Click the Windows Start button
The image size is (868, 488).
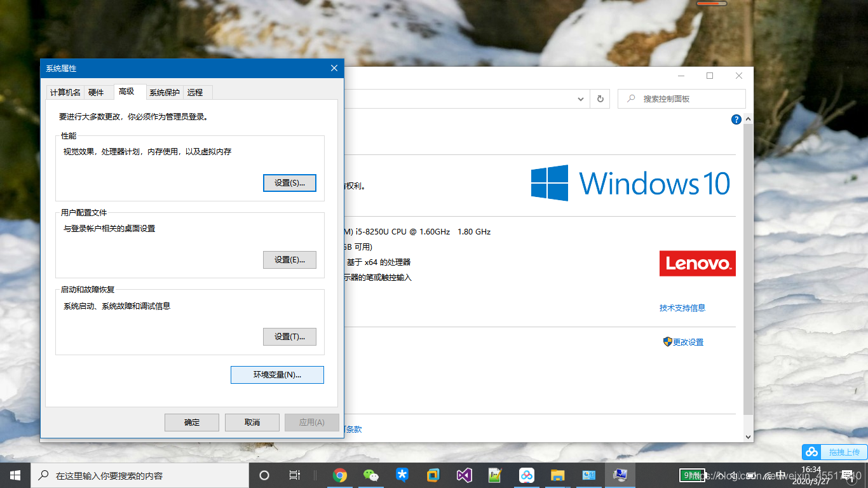(x=15, y=475)
